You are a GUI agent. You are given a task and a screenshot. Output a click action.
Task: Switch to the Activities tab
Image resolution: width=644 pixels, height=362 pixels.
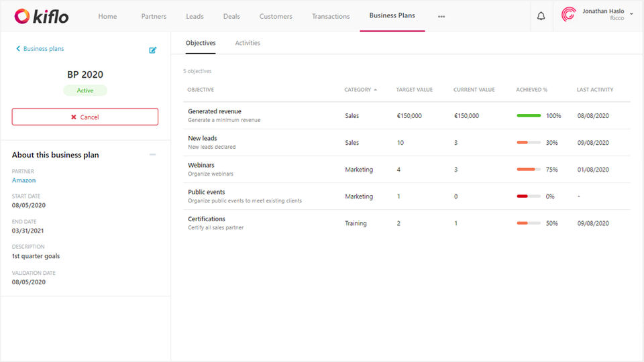248,43
